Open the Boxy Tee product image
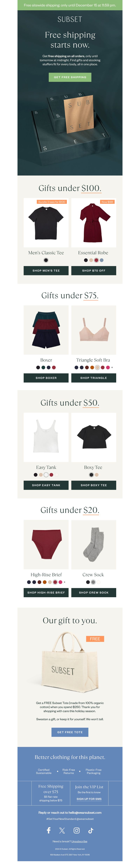The image size is (140, 868). point(94,437)
